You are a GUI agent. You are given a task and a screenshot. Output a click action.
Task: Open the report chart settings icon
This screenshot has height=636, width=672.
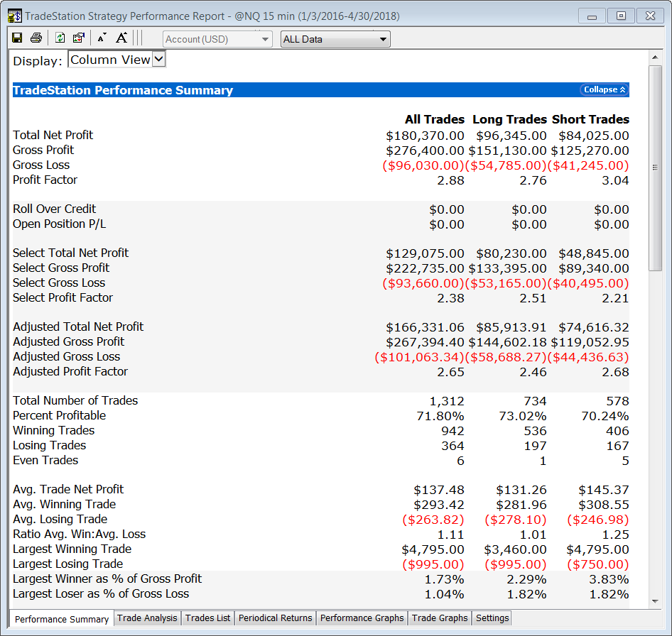(79, 38)
